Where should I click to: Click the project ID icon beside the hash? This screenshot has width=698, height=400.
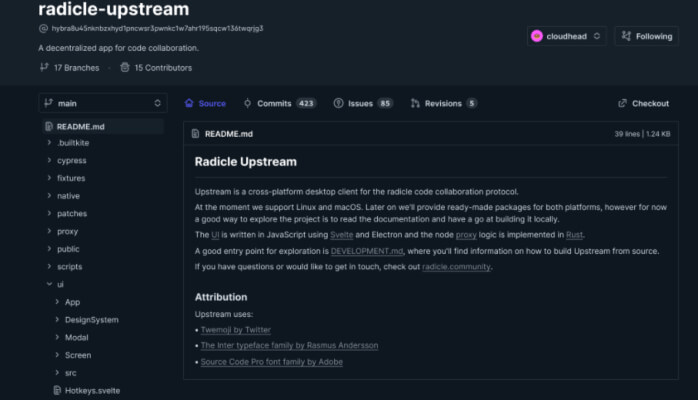pyautogui.click(x=43, y=28)
